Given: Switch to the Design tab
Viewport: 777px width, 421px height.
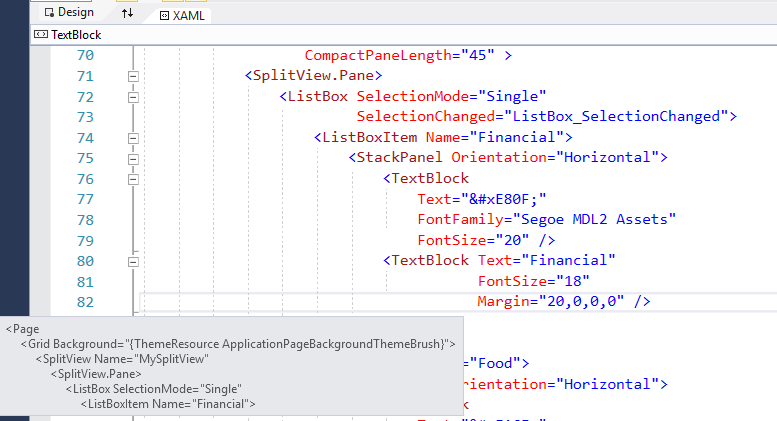Looking at the screenshot, I should tap(68, 12).
